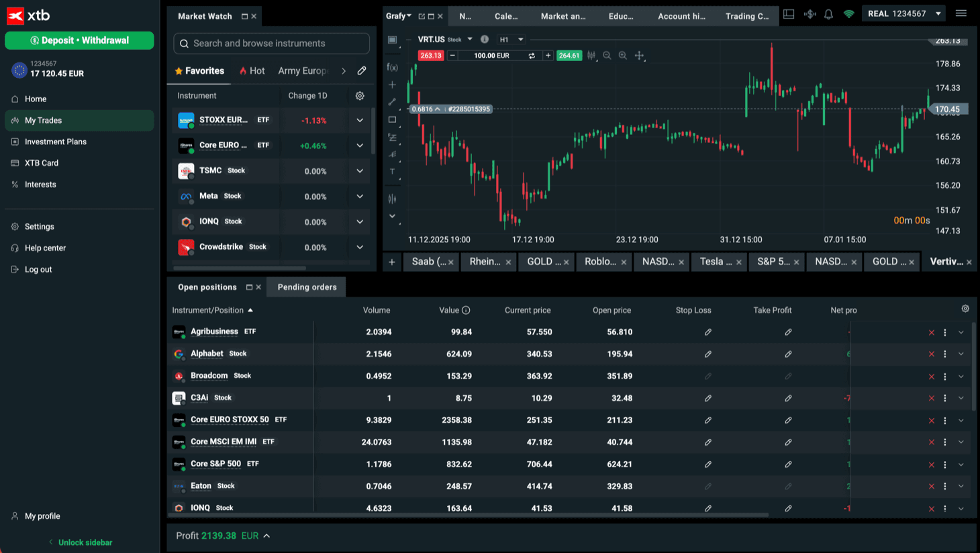Image resolution: width=980 pixels, height=553 pixels.
Task: Open the hamburger main menu
Action: tap(961, 13)
